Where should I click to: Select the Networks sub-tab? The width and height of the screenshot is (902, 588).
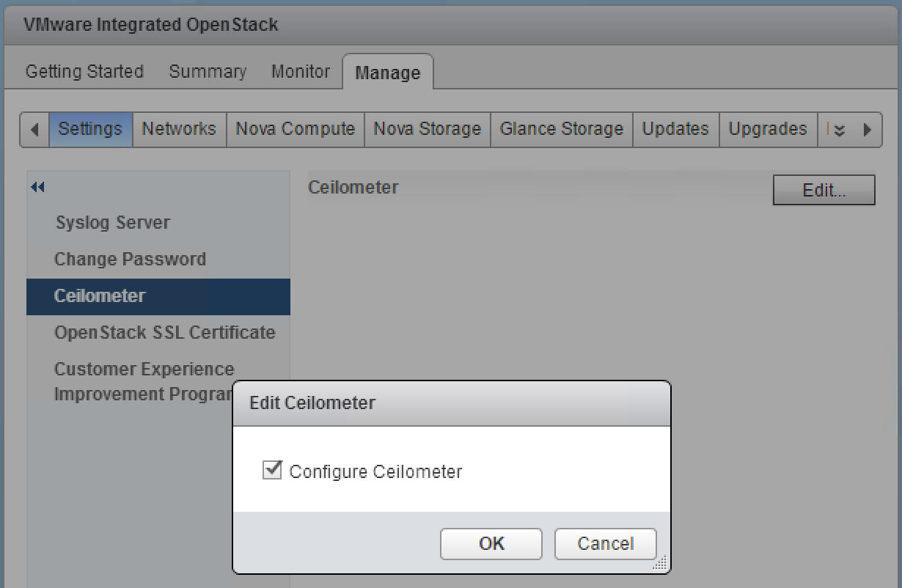point(179,129)
